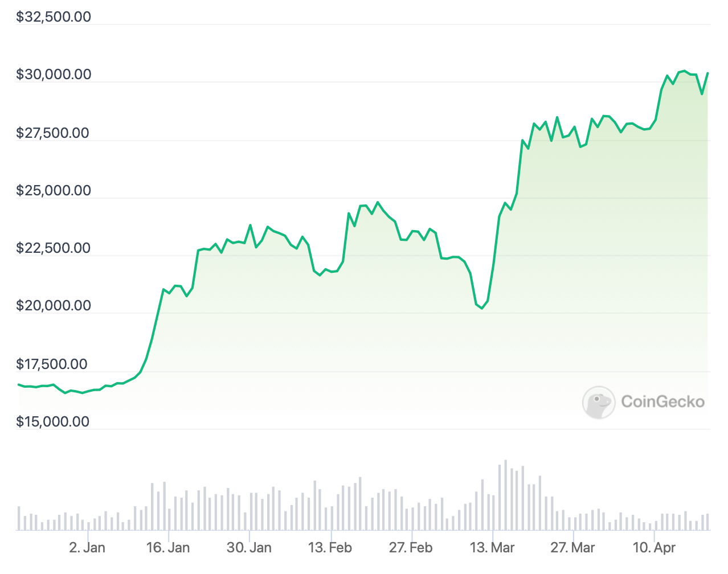Click the $30,000.00 price axis label
Image resolution: width=728 pixels, height=574 pixels.
[54, 75]
